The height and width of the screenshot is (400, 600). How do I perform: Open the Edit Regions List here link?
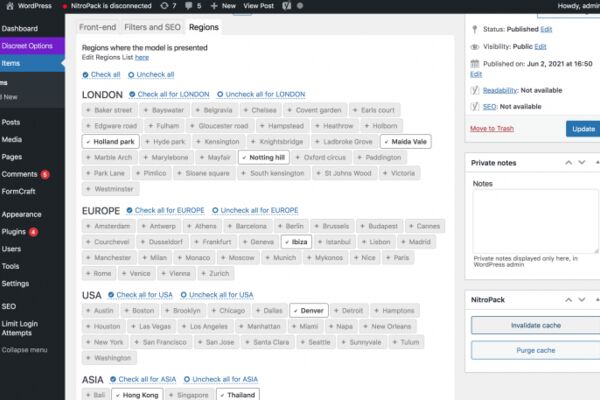(x=142, y=57)
